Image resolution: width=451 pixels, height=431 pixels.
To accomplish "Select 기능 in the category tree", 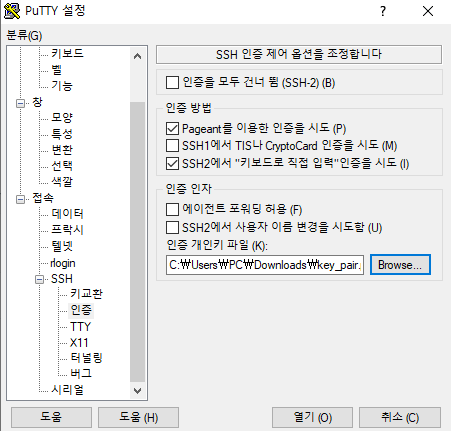I will [x=62, y=86].
